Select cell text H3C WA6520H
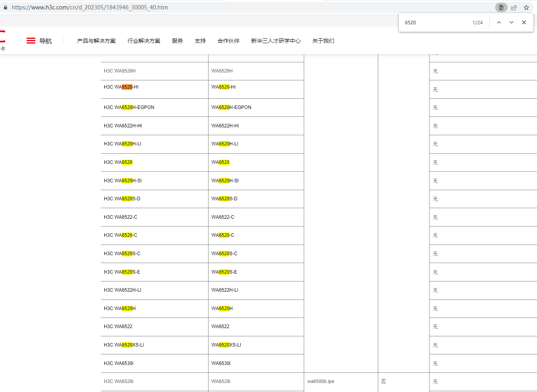The width and height of the screenshot is (537, 392). 120,309
